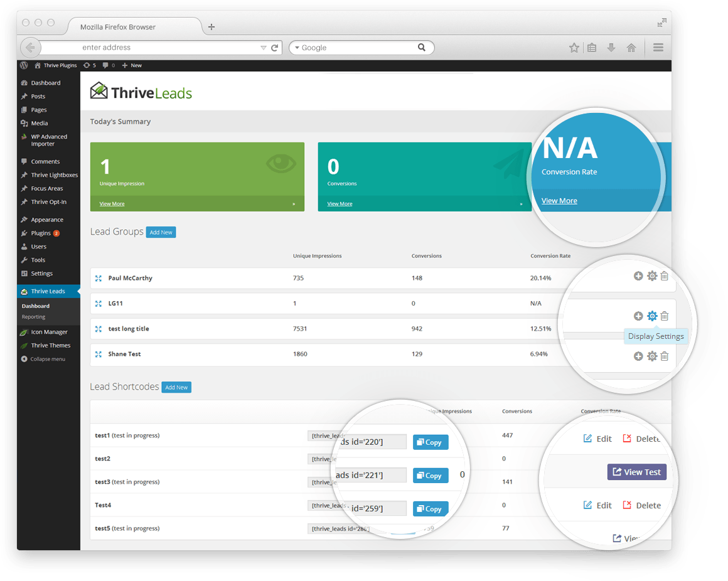Viewport: 728px width, 581px height.
Task: Bookmark page with the star icon
Action: tap(574, 47)
